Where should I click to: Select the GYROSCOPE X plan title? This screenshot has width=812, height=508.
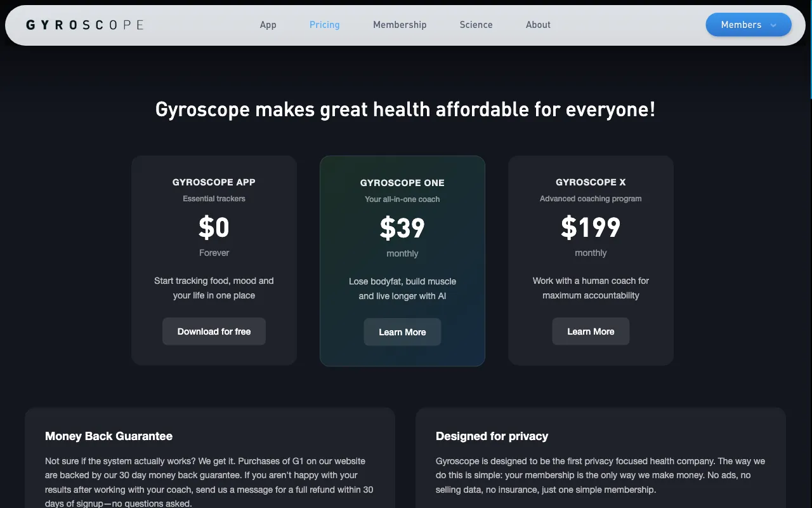(591, 182)
